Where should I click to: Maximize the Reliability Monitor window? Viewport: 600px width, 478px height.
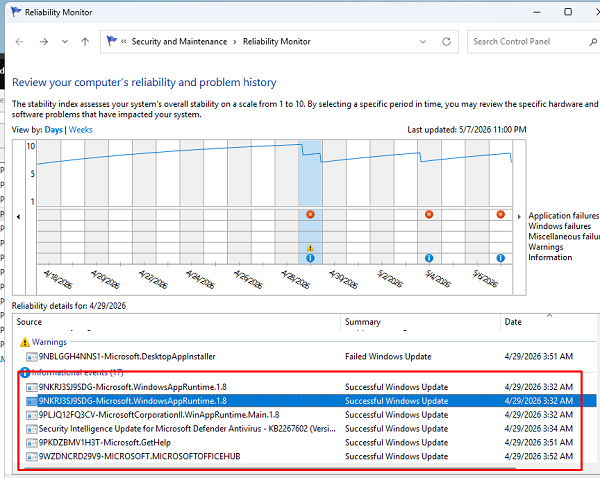point(568,12)
